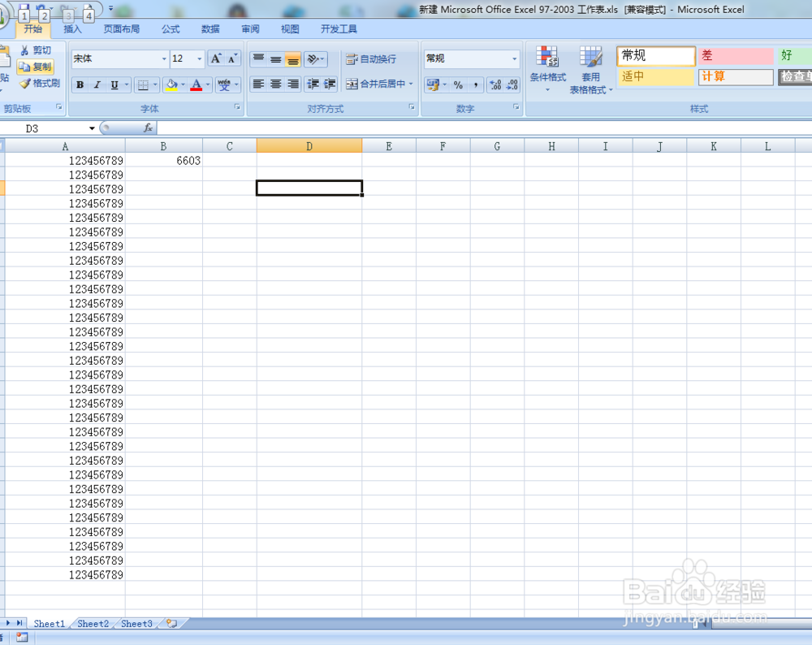Open Format as Table (套用表格格式)
This screenshot has width=812, height=645.
[591, 70]
